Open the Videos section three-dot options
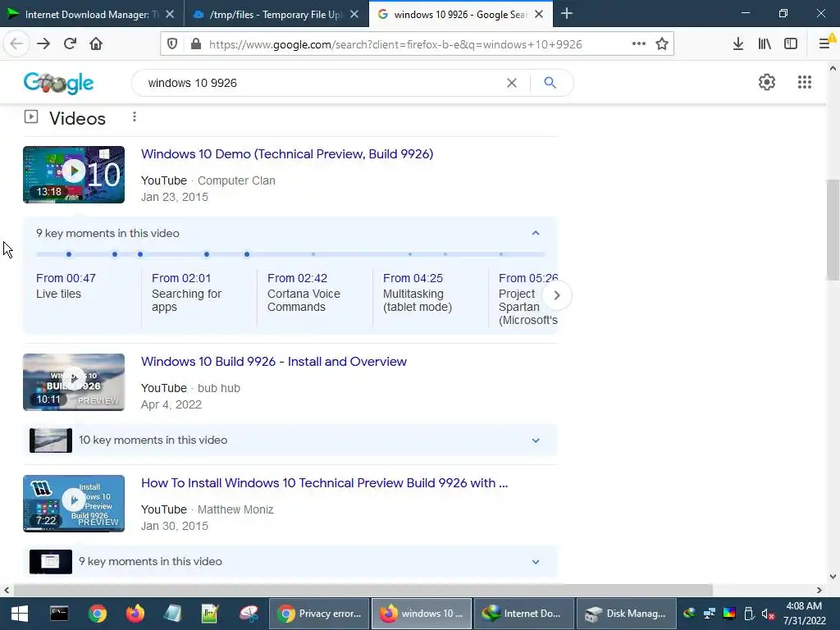This screenshot has width=840, height=630. coord(135,116)
